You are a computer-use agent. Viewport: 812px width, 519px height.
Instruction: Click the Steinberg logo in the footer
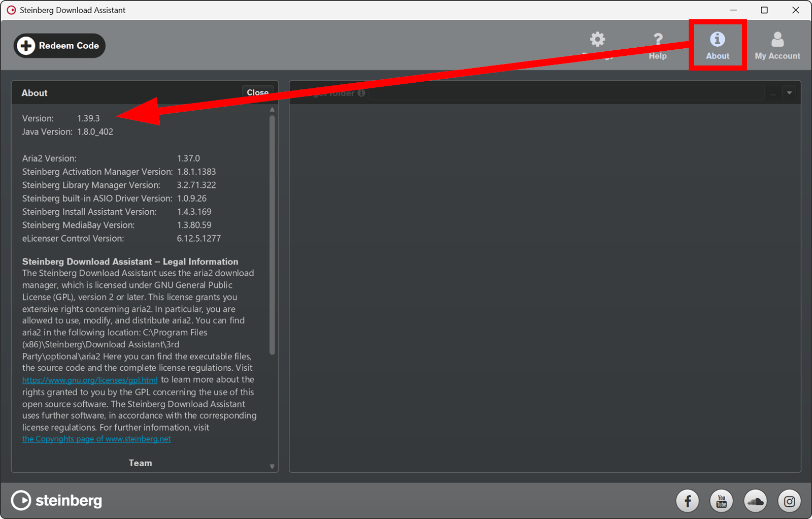pos(57,501)
